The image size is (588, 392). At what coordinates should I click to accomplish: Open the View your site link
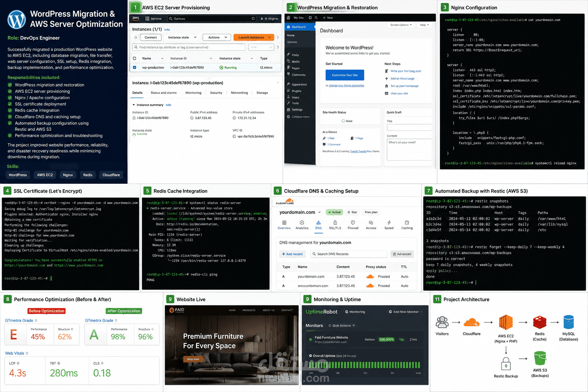pyautogui.click(x=399, y=93)
